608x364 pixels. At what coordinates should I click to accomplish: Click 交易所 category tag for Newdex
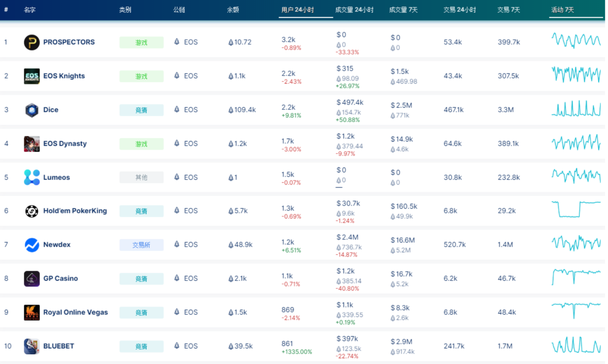tap(141, 245)
